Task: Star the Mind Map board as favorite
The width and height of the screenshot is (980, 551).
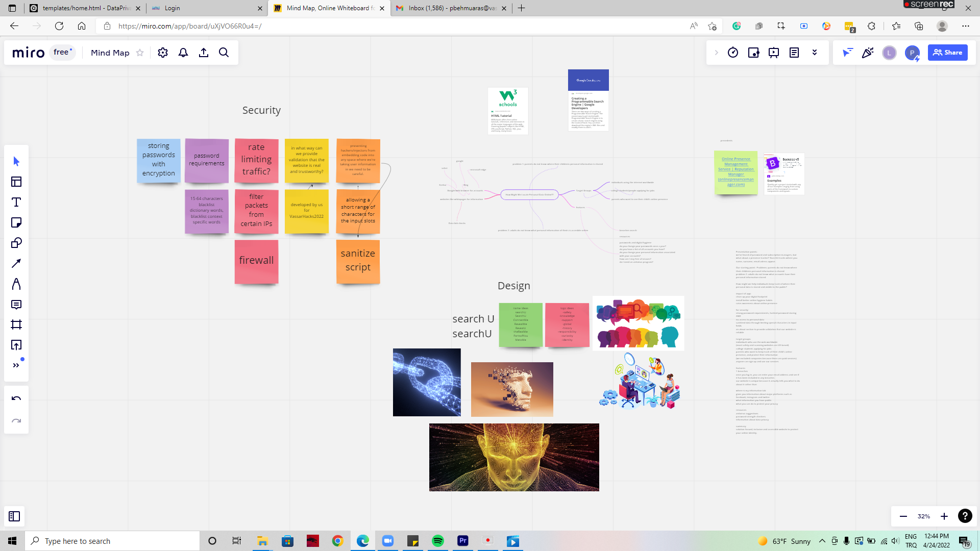Action: pos(140,53)
